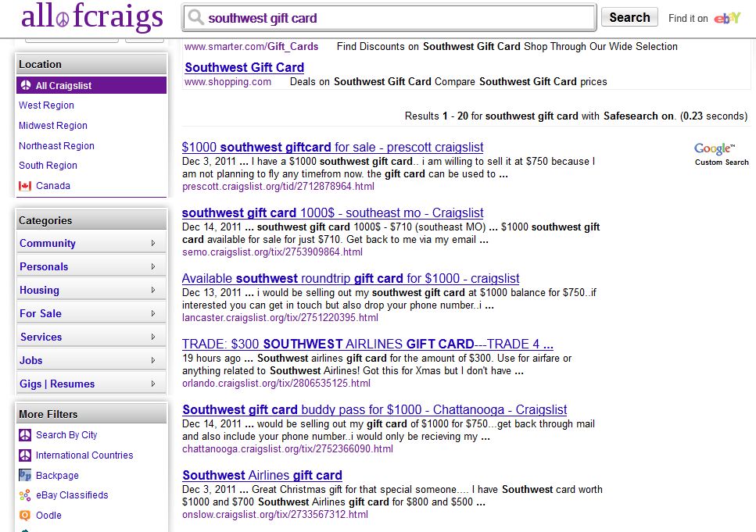The width and height of the screenshot is (756, 532).
Task: Open Housing category label
Action: (40, 290)
